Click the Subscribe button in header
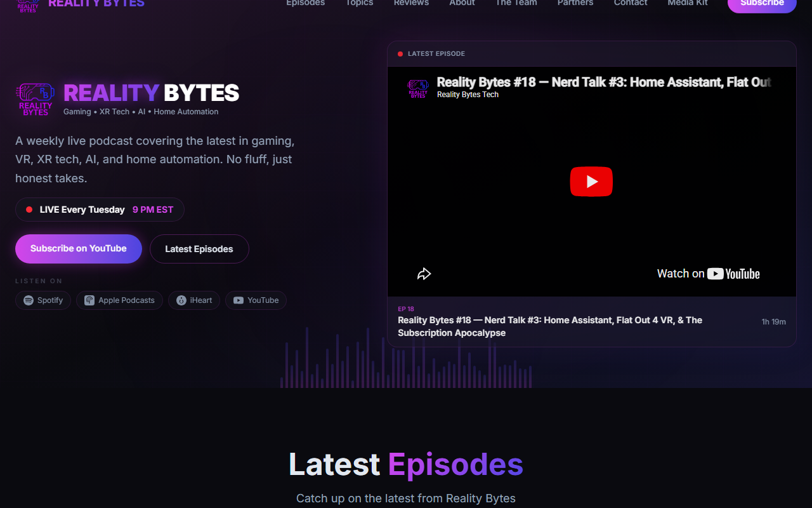812x508 pixels. [x=762, y=5]
